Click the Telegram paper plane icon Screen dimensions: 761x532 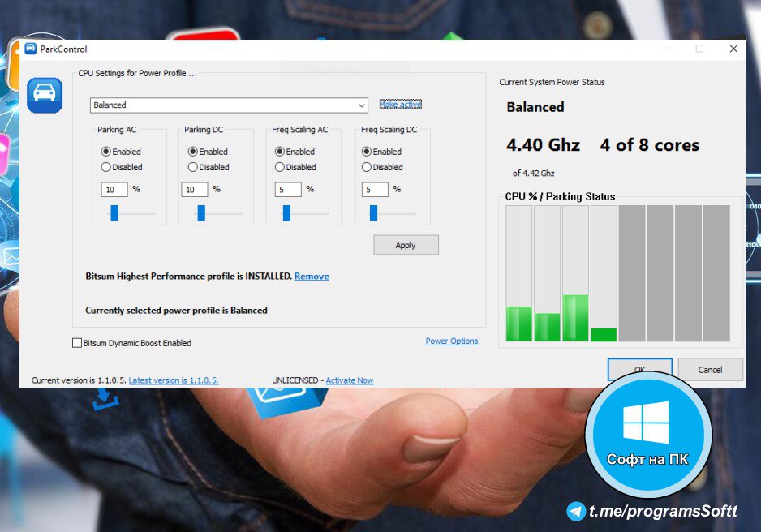click(x=577, y=511)
